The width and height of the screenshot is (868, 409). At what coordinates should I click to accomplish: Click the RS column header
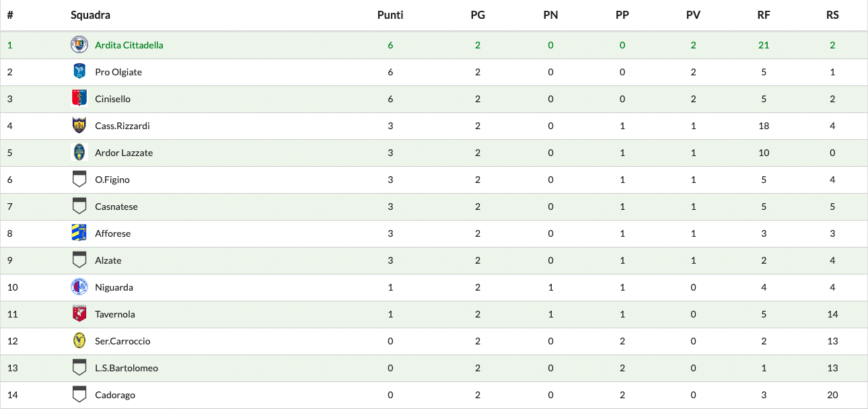(x=832, y=15)
